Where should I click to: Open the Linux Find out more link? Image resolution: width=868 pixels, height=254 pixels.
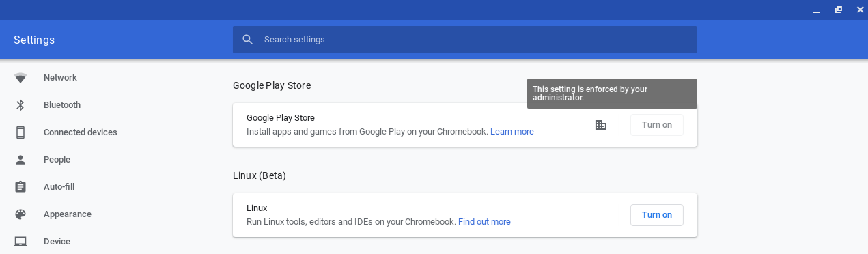tap(484, 222)
